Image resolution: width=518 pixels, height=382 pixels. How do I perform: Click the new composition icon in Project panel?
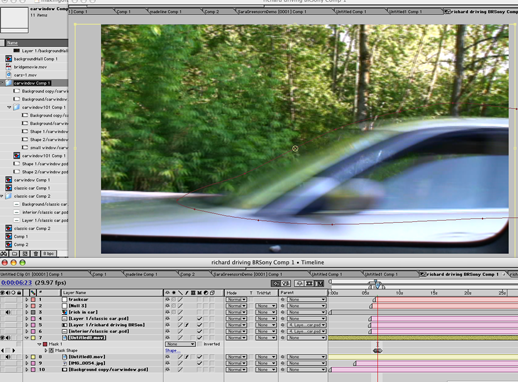(x=25, y=254)
